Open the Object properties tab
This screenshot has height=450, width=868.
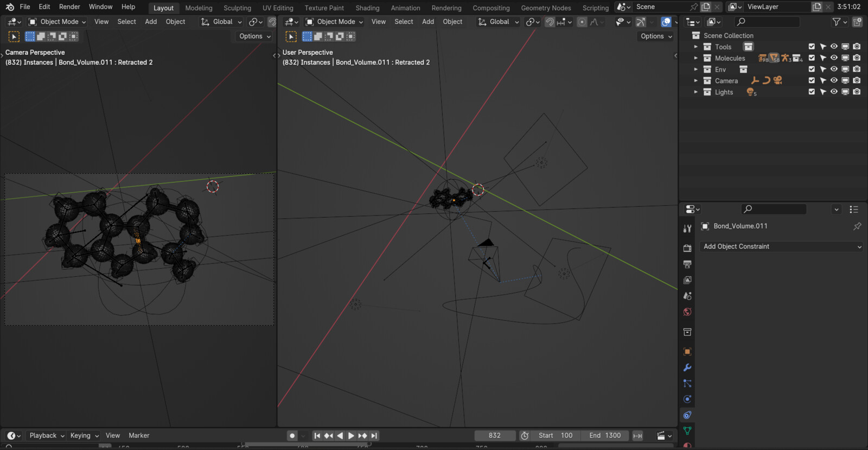click(x=687, y=352)
